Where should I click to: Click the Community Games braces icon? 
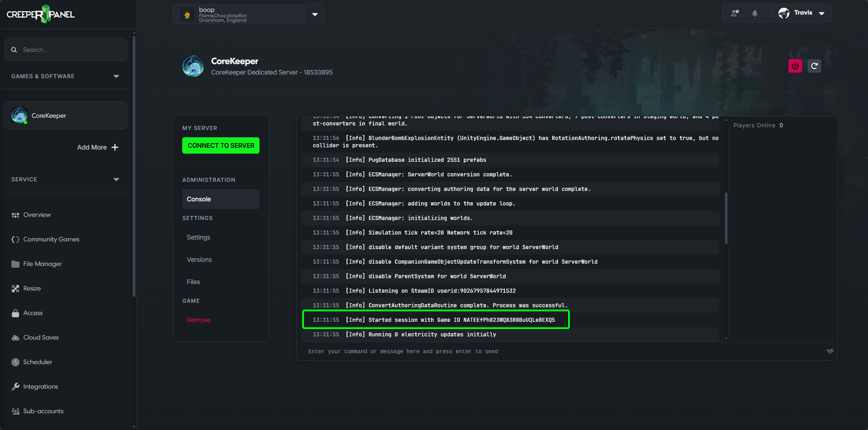(15, 240)
